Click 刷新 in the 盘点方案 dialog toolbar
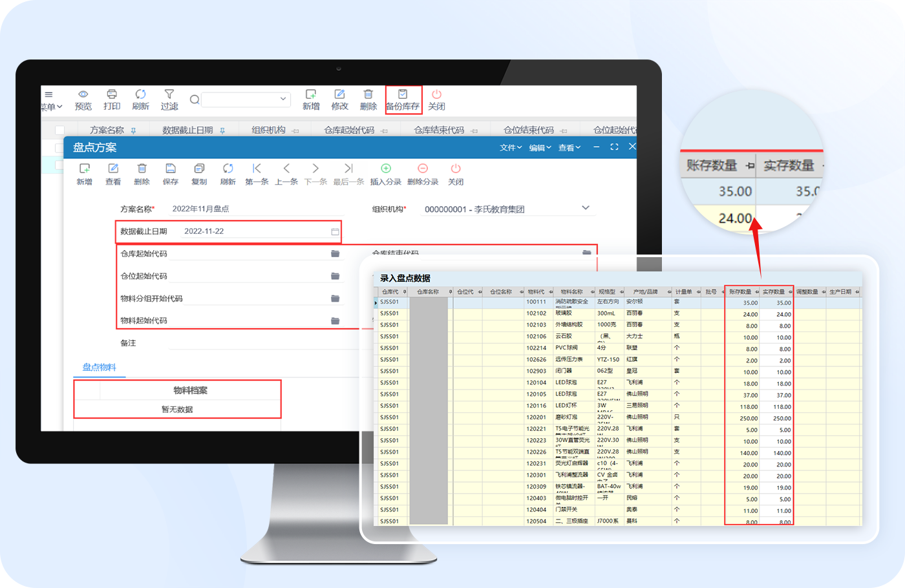The image size is (905, 588). pyautogui.click(x=228, y=174)
